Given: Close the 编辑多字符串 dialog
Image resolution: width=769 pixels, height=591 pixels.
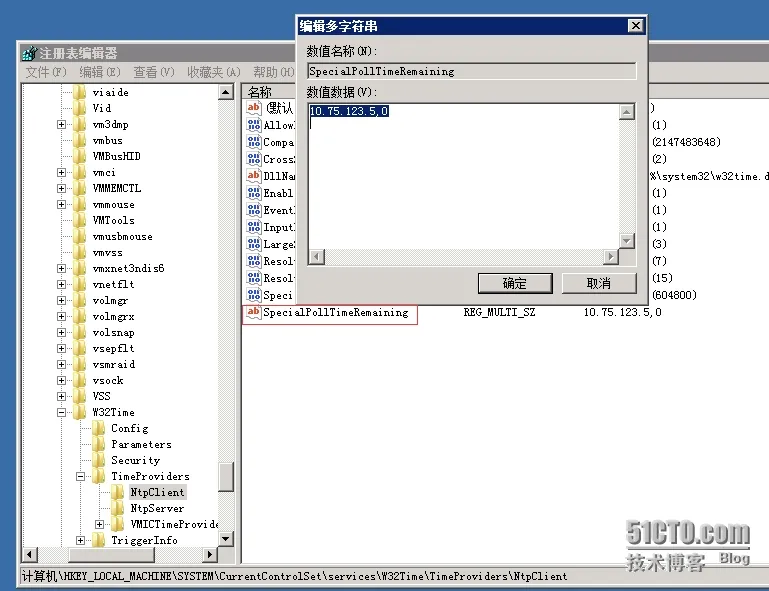Looking at the screenshot, I should click(636, 26).
